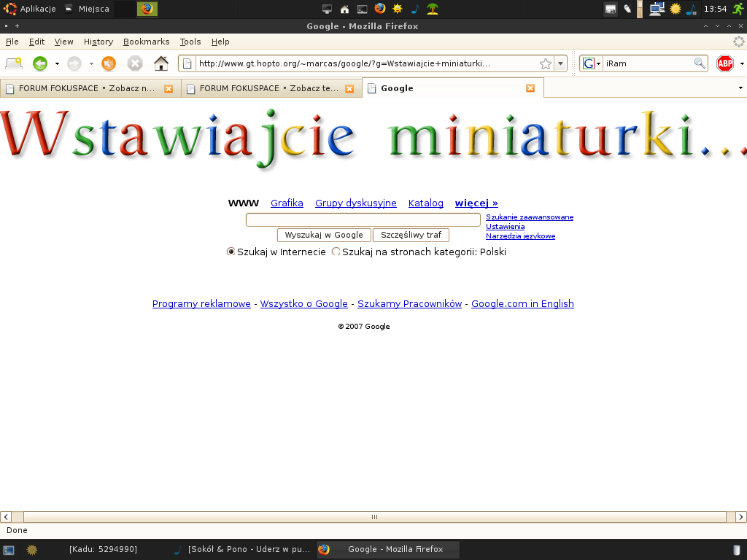Open Szukamy Pracowników link
The width and height of the screenshot is (747, 560).
[410, 304]
